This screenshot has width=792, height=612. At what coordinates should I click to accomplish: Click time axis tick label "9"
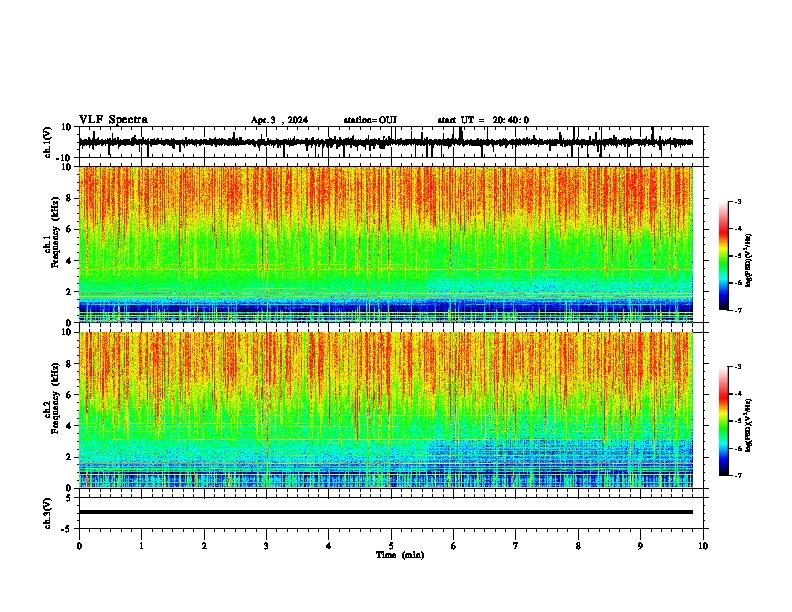point(640,546)
